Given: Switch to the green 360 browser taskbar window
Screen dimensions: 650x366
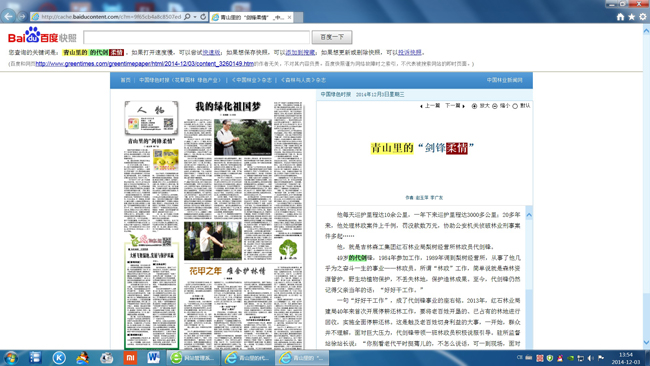Looking at the screenshot, I should (x=192, y=358).
